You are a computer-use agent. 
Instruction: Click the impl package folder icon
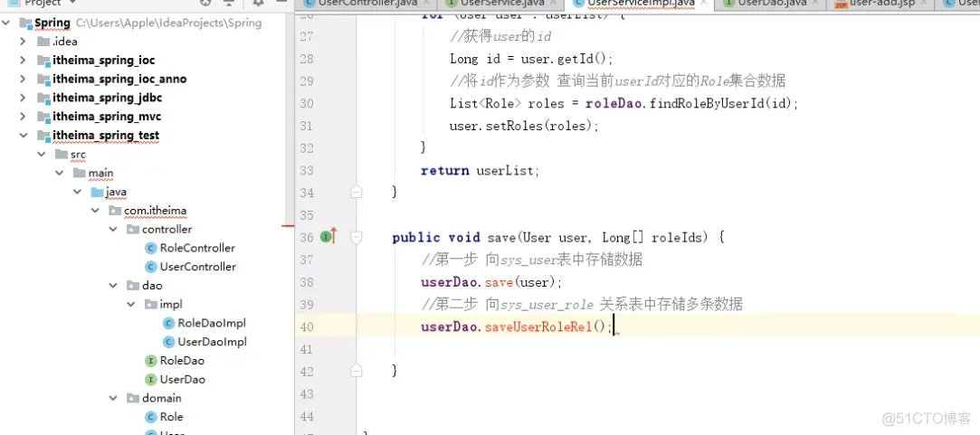[x=150, y=305]
